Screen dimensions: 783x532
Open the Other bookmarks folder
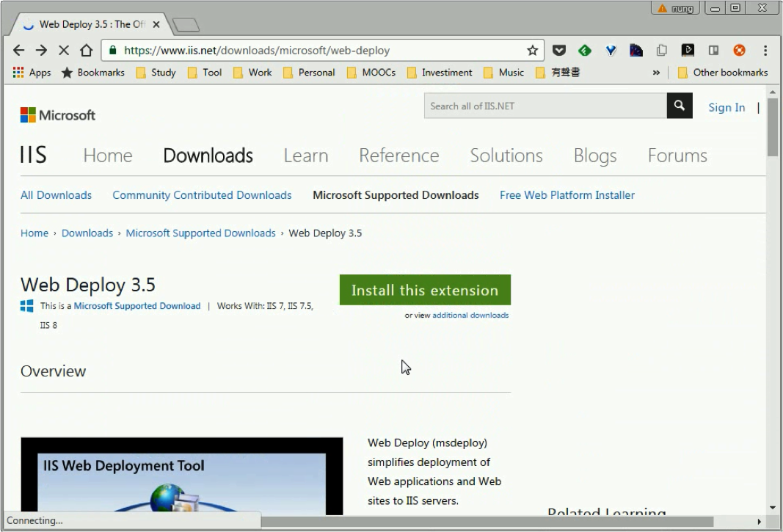(x=723, y=73)
